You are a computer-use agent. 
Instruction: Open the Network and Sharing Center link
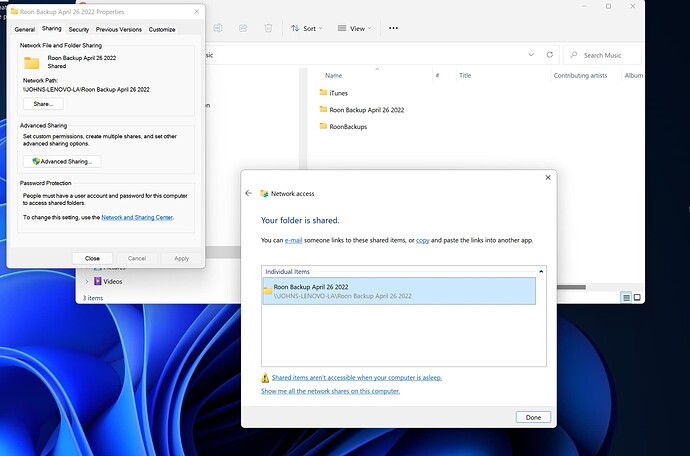[137, 217]
